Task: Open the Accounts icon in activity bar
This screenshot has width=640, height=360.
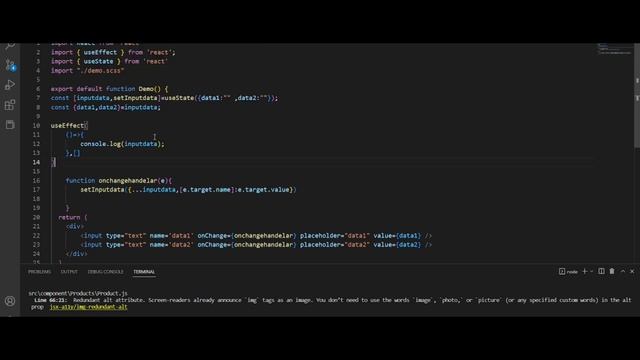Action: coord(10,301)
